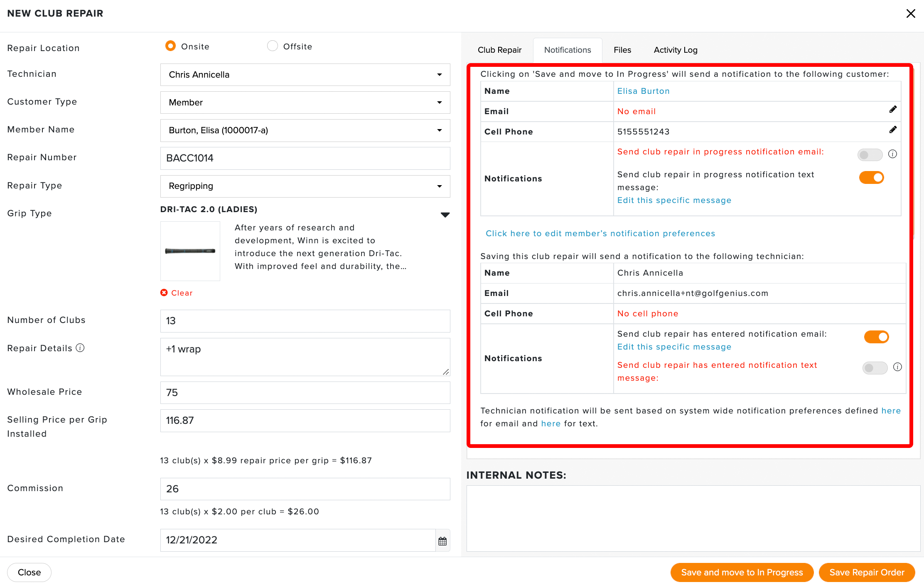Click Save Repair Order button
924x587 pixels.
click(867, 572)
